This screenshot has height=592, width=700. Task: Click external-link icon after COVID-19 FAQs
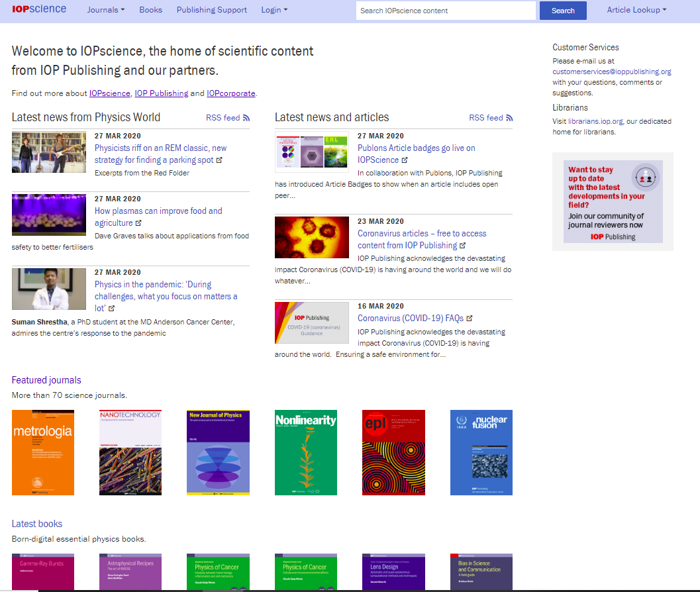pos(469,319)
